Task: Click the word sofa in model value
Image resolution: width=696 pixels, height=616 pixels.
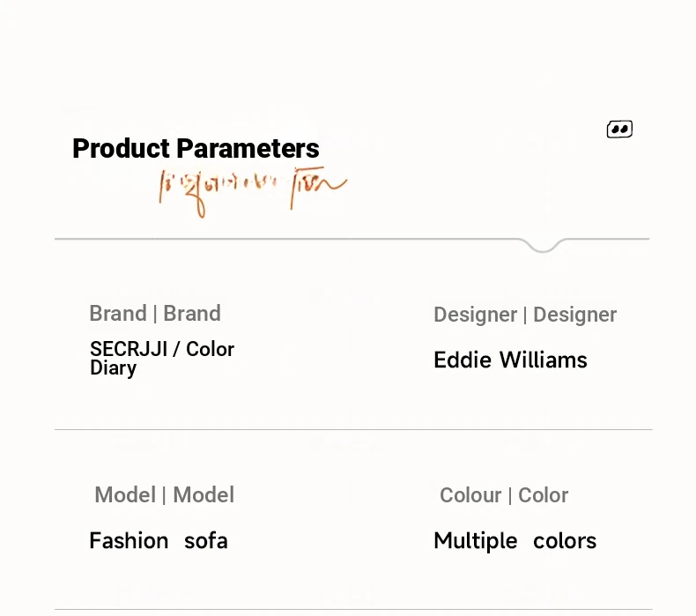Action: click(206, 541)
